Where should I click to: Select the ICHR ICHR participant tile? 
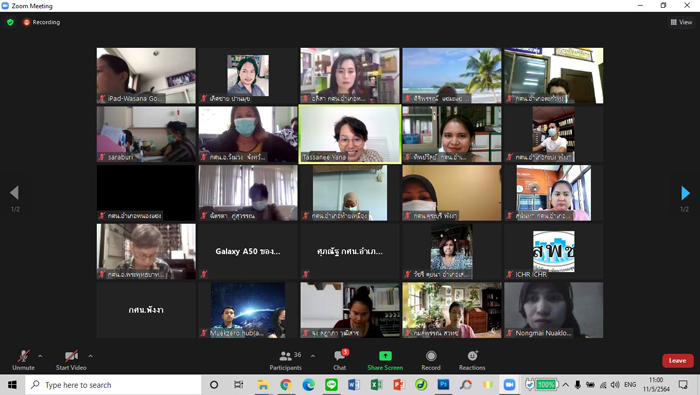(554, 251)
